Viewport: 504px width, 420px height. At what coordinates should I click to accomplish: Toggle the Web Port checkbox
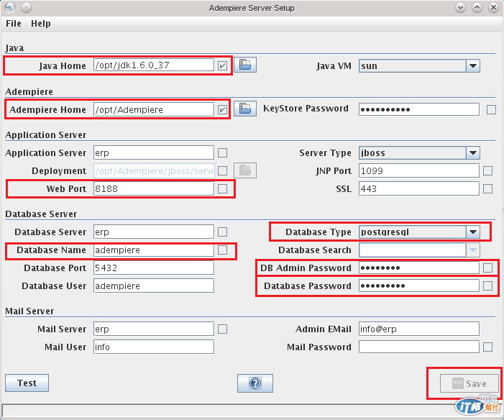222,188
